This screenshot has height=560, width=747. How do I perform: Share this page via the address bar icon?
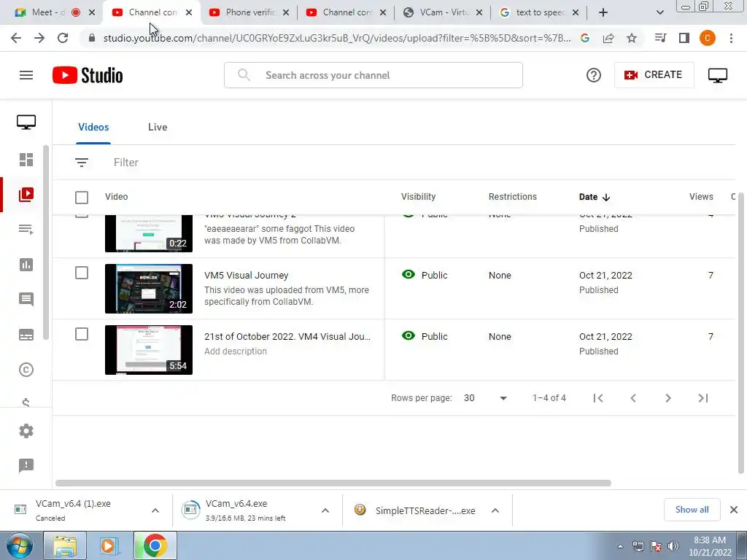[608, 38]
